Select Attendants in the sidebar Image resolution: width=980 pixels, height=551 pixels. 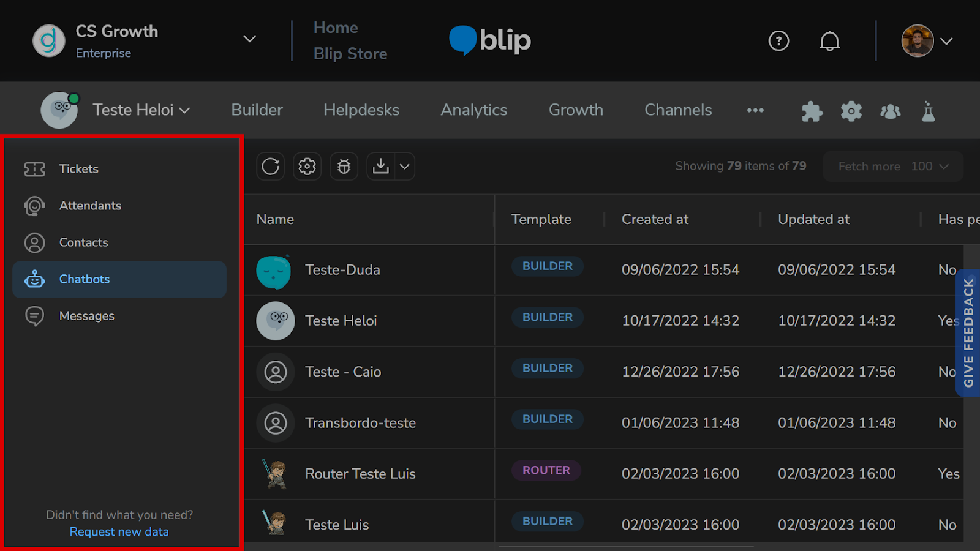[x=119, y=206]
